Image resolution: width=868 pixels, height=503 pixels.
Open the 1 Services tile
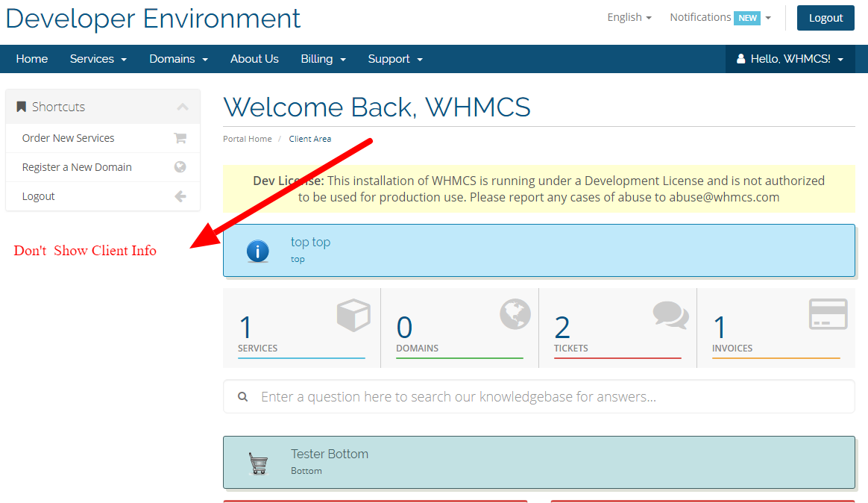pos(301,328)
